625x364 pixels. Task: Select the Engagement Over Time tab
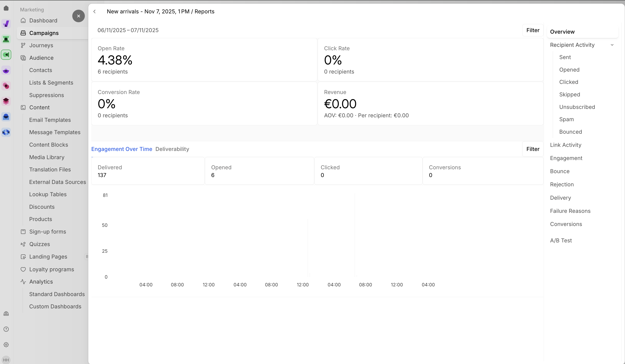[x=122, y=149]
